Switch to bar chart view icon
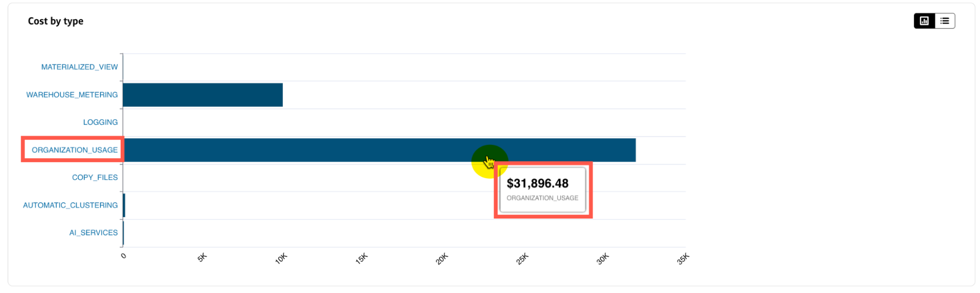 pos(924,21)
